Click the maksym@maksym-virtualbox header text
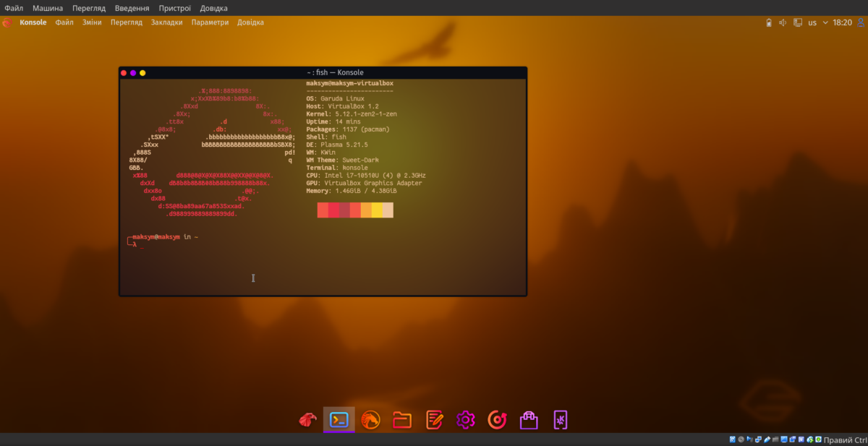The height and width of the screenshot is (446, 868). coord(349,83)
